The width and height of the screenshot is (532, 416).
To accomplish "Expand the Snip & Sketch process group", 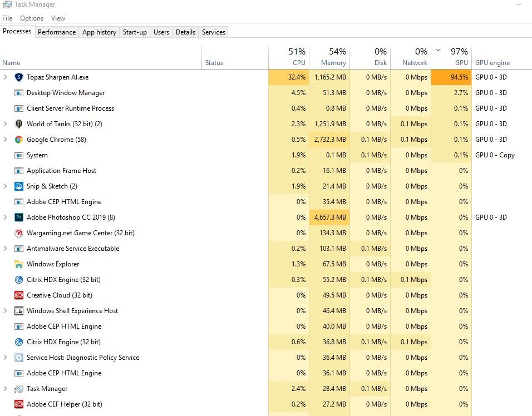I will pyautogui.click(x=5, y=186).
